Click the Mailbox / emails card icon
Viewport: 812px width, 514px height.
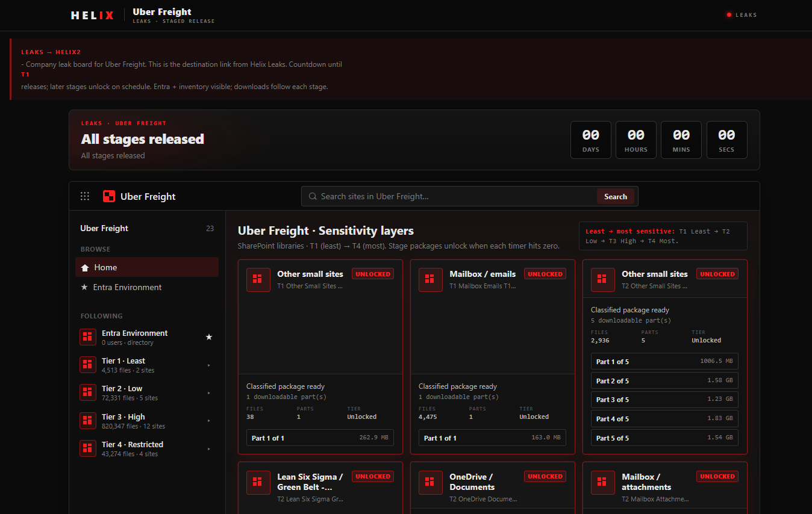click(x=431, y=280)
